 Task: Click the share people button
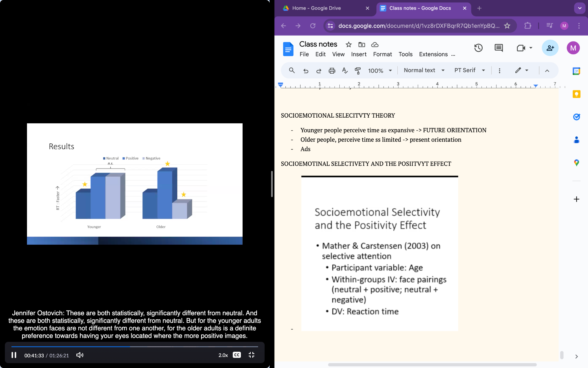click(550, 48)
